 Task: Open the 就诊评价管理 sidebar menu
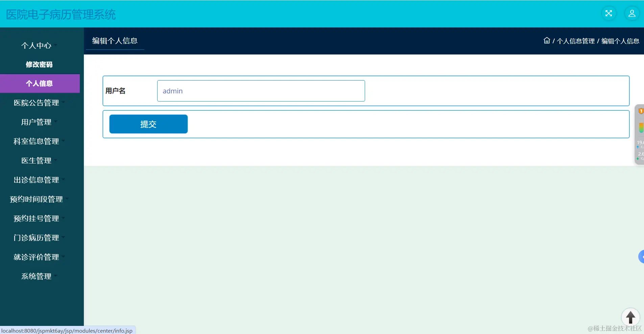(x=40, y=257)
